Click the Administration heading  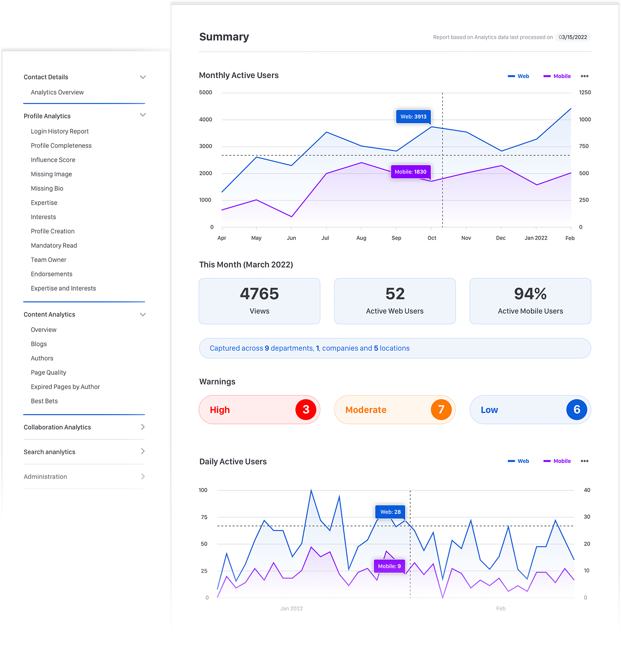[x=45, y=477]
